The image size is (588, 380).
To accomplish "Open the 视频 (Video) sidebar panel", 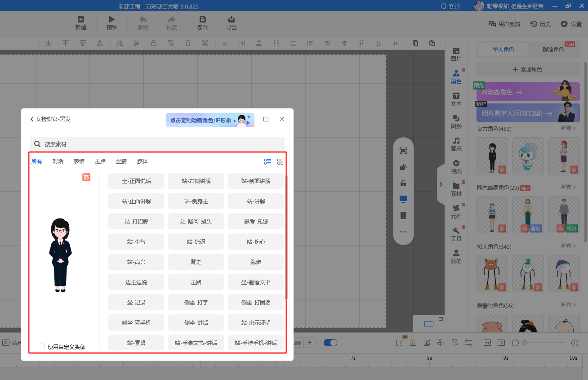I will click(456, 166).
